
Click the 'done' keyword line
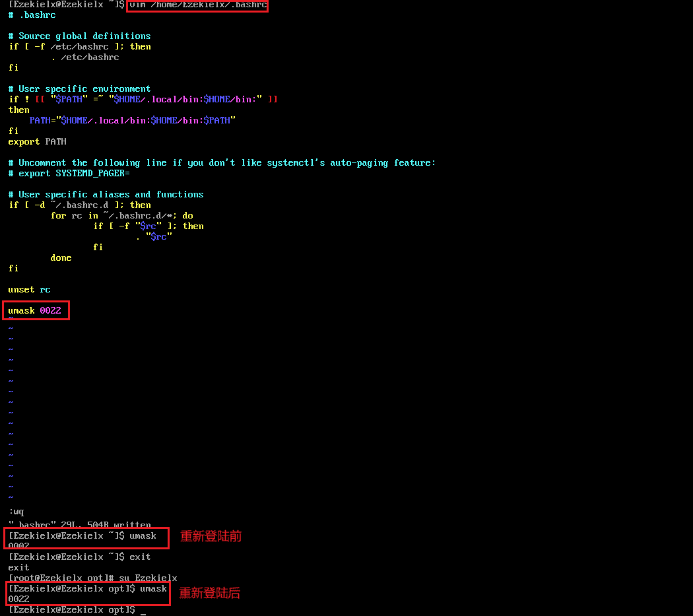click(61, 258)
